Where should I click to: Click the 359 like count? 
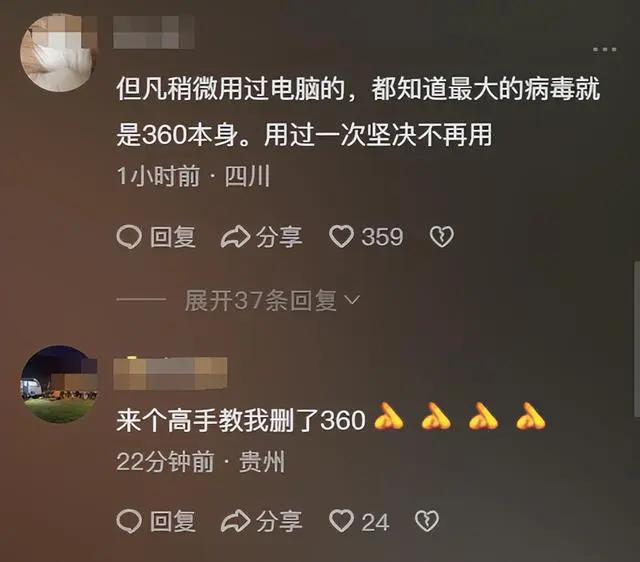click(382, 237)
